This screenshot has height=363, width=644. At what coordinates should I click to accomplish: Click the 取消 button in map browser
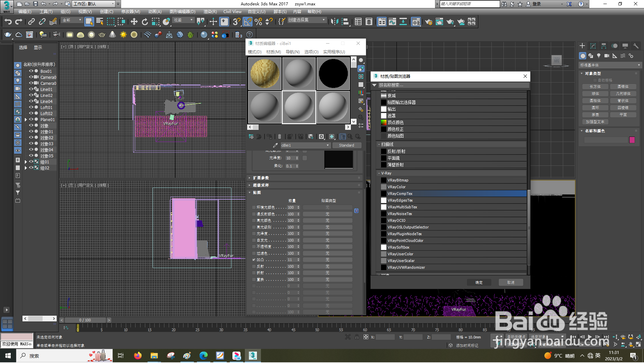click(511, 282)
